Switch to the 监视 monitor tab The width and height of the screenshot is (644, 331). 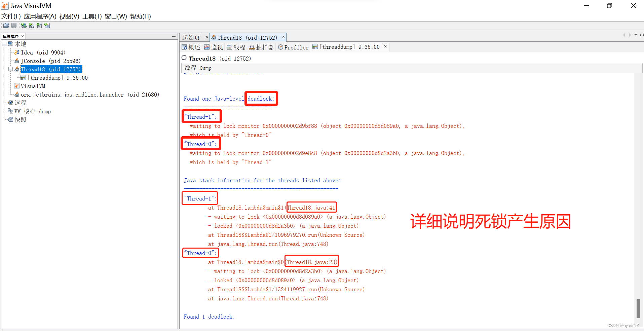214,47
